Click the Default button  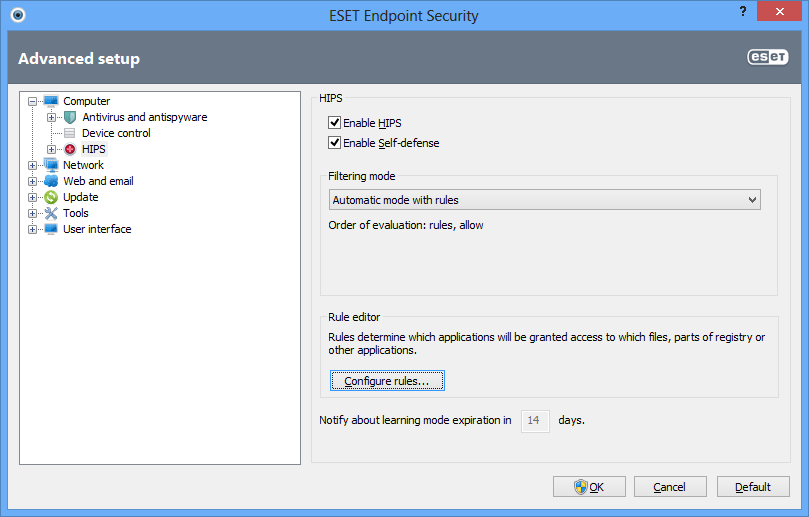coord(753,487)
